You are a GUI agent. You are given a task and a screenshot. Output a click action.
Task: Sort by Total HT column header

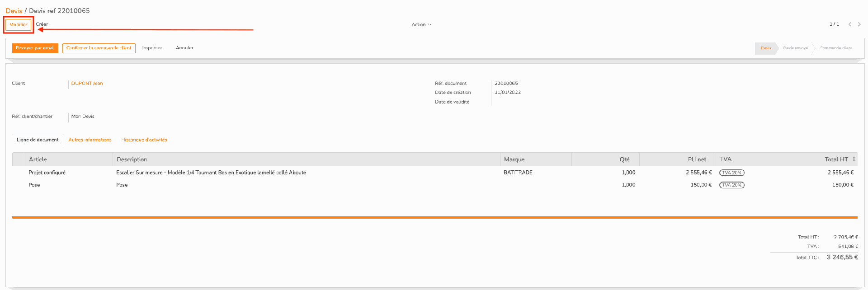click(x=836, y=159)
